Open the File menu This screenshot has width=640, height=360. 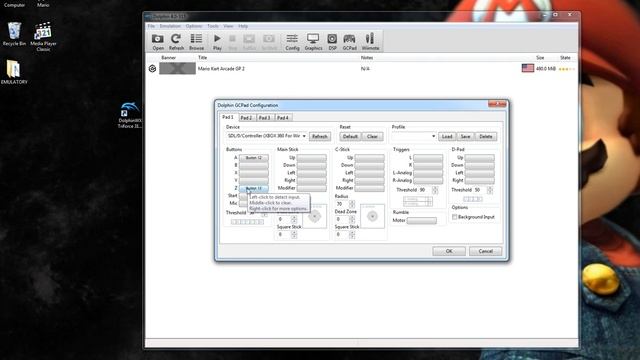tap(151, 26)
